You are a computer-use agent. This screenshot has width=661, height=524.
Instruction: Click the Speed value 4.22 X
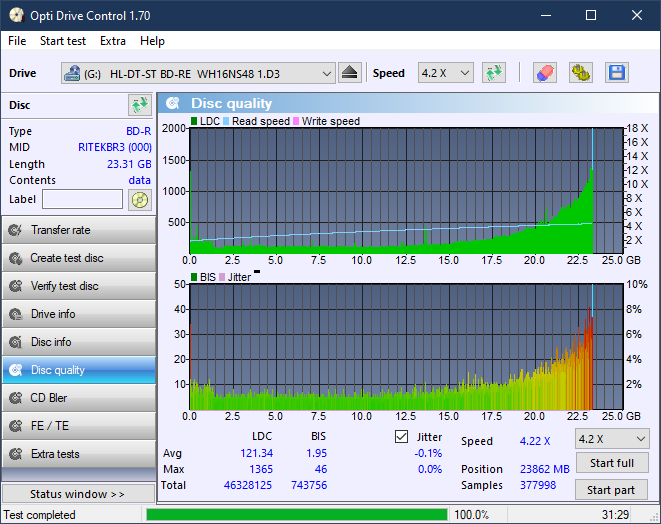[x=535, y=441]
